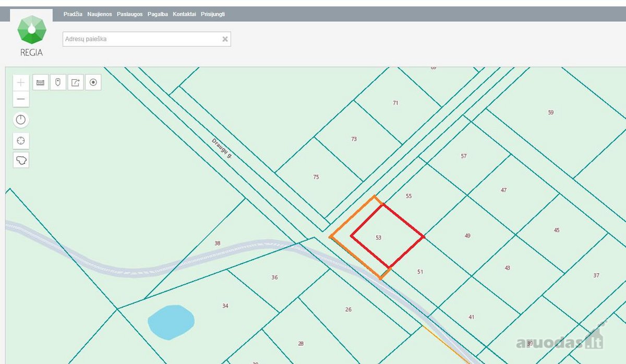The width and height of the screenshot is (626, 364).
Task: Open the Pradžia menu item
Action: (73, 14)
